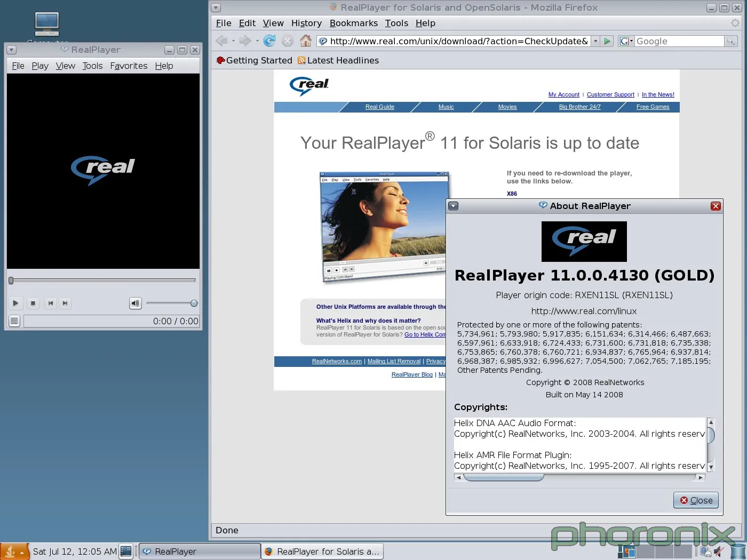Viewport: 747px width, 560px height.
Task: Close the About RealPlayer dialog
Action: click(x=696, y=500)
